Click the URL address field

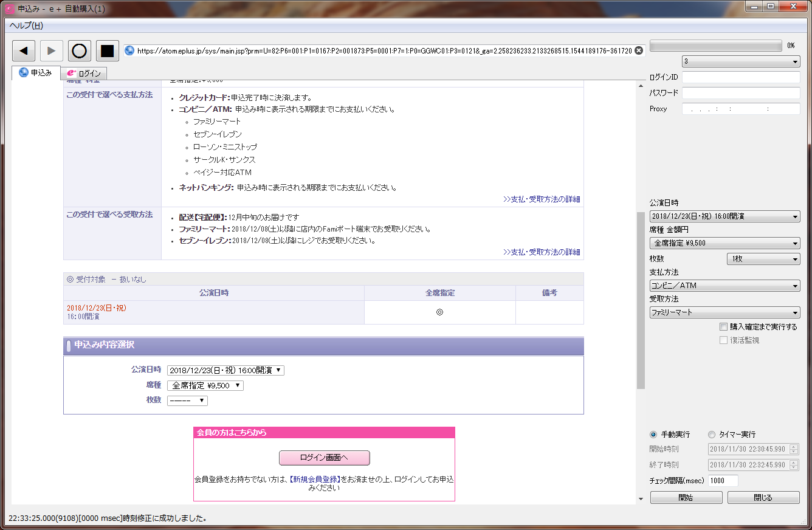point(385,51)
